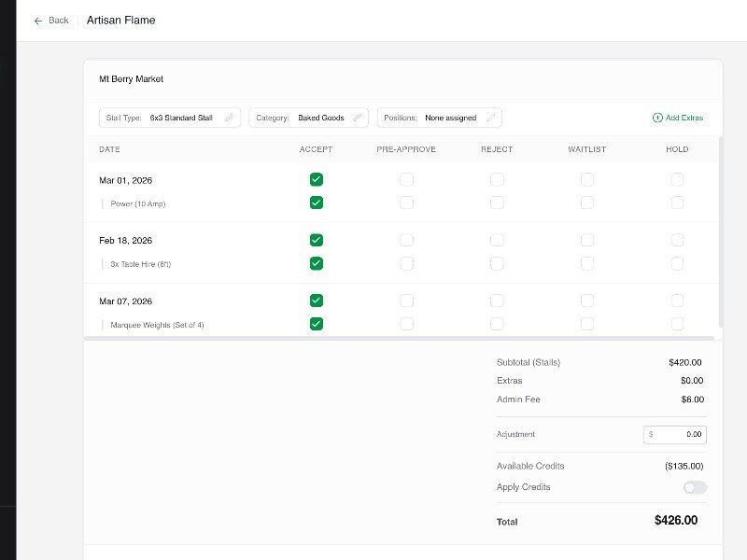The width and height of the screenshot is (747, 560).
Task: Open the Stall Type field
Action: point(168,119)
